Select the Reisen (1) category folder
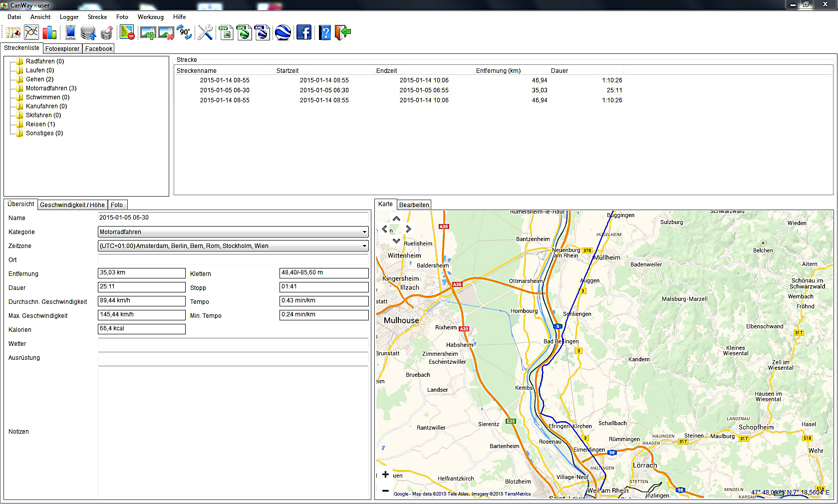 (x=40, y=124)
